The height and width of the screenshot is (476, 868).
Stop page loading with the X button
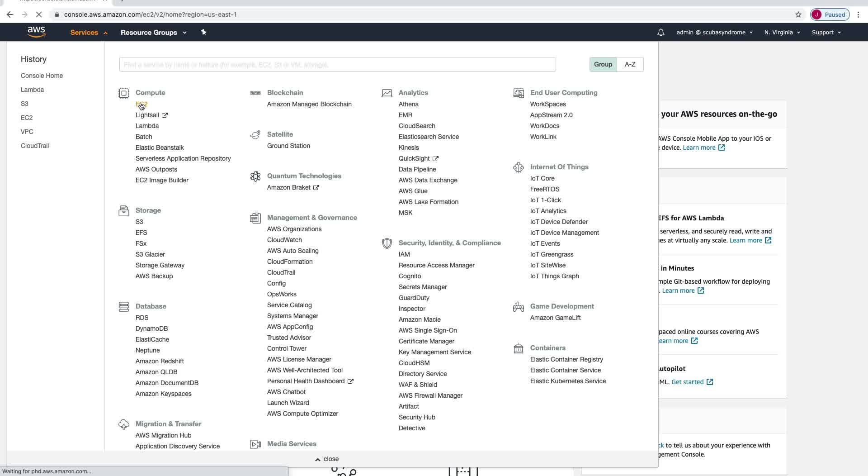[x=39, y=14]
